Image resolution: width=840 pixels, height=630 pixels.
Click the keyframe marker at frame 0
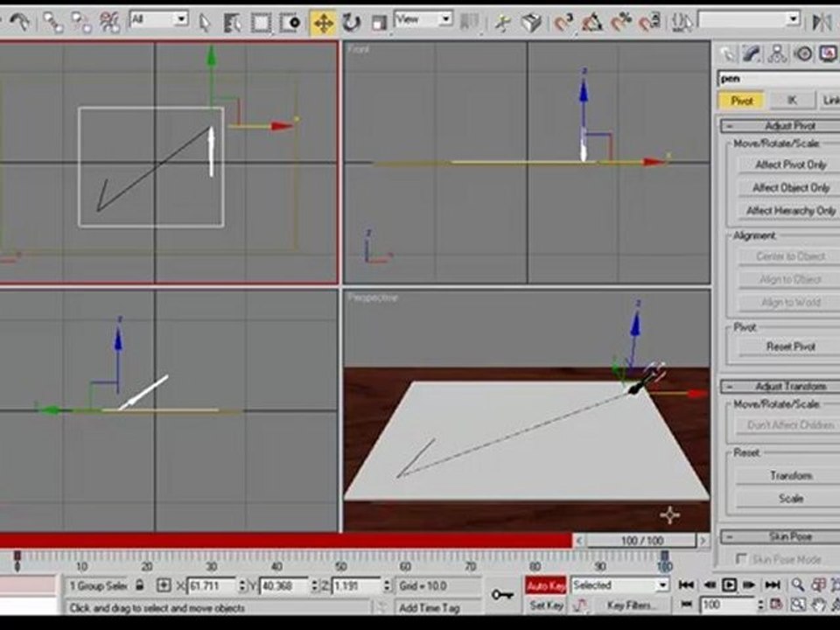click(x=17, y=556)
